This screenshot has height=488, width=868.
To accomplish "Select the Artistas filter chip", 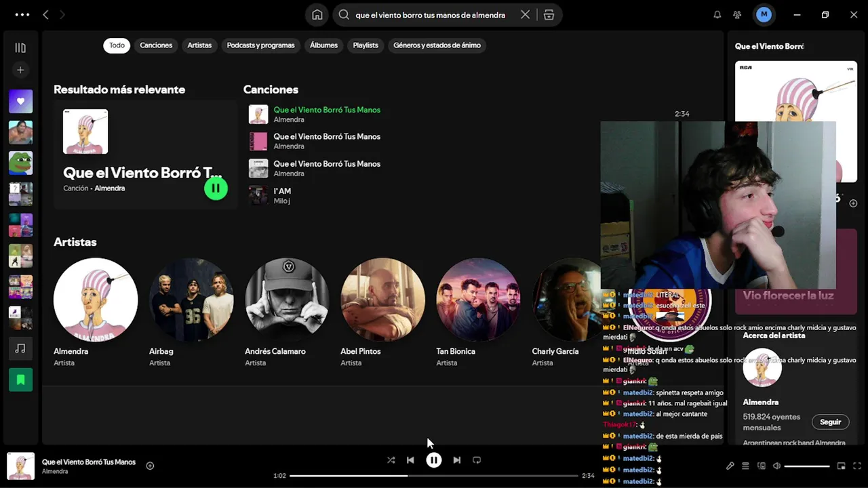I will [199, 45].
